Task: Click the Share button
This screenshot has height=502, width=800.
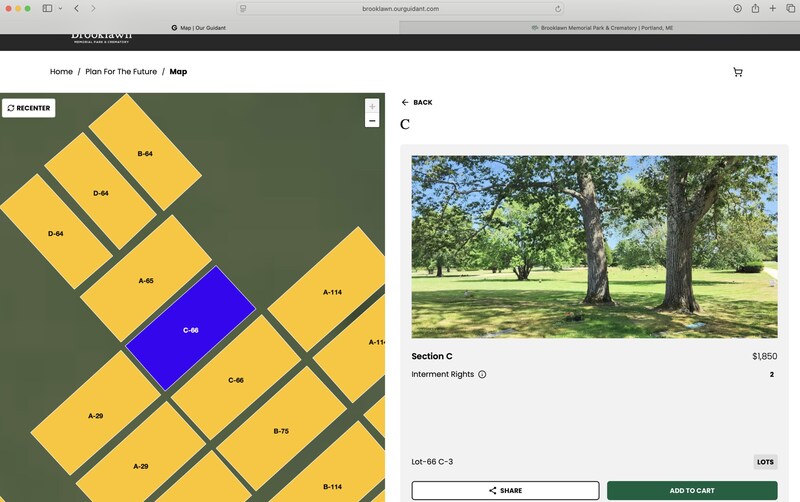Action: pos(505,491)
